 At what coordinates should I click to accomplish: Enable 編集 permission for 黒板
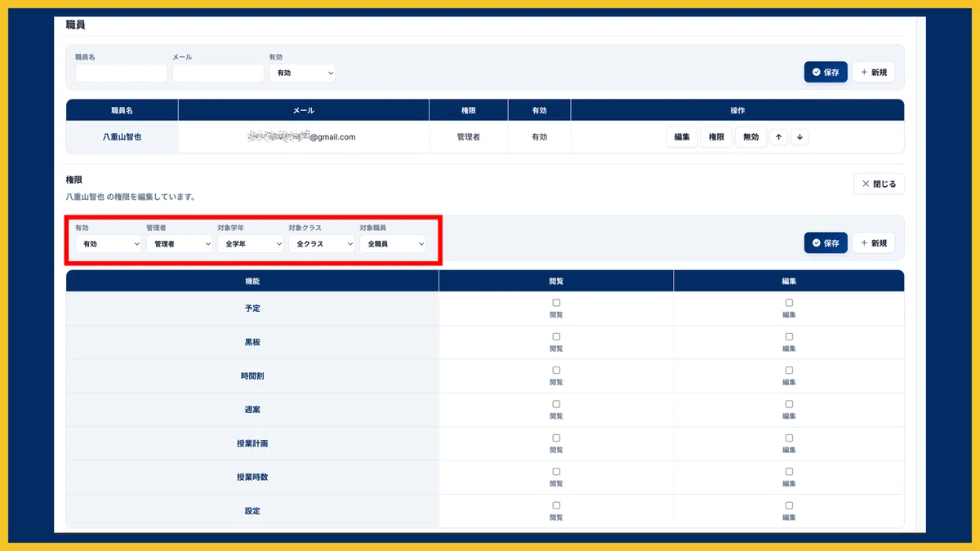[x=789, y=336]
